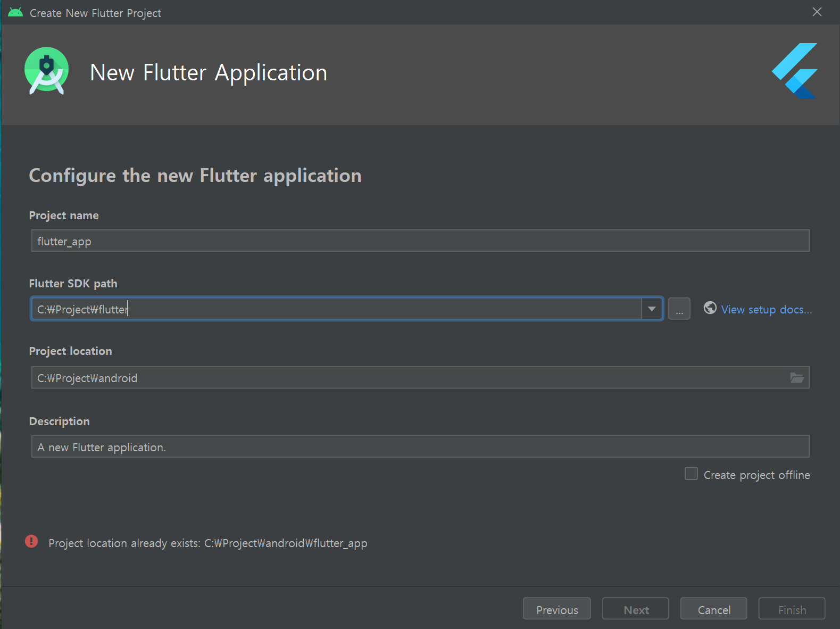This screenshot has width=840, height=629.
Task: Click the 'Project location' label
Action: coord(71,351)
